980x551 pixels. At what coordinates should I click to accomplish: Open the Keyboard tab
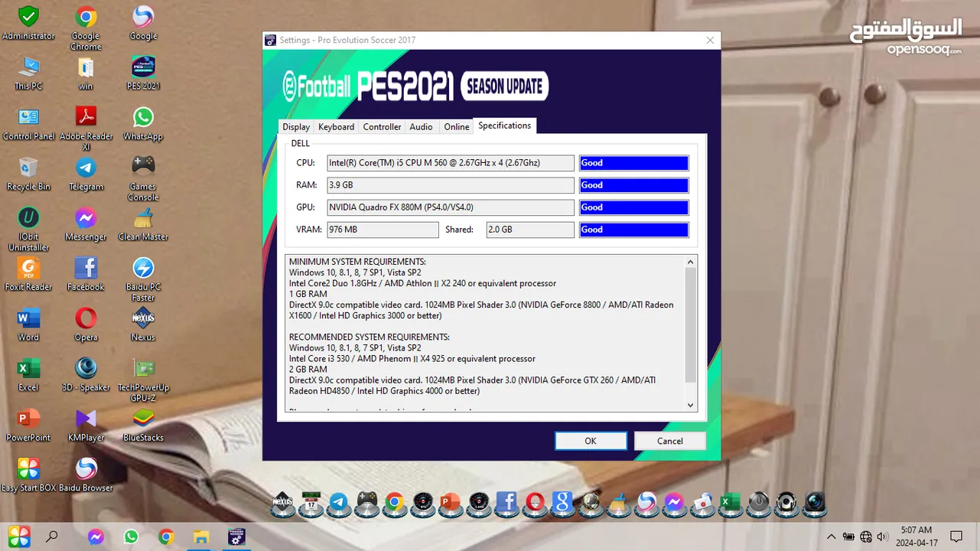point(337,127)
